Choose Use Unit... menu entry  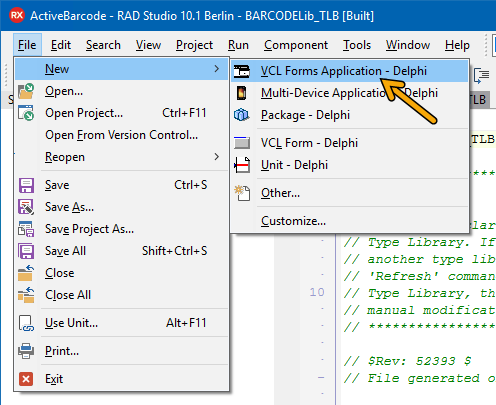[121, 323]
